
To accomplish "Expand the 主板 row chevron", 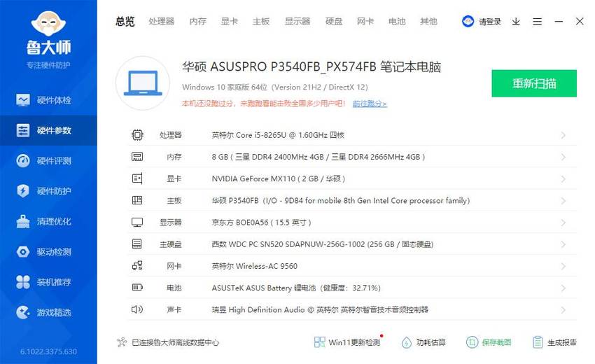I will (563, 200).
